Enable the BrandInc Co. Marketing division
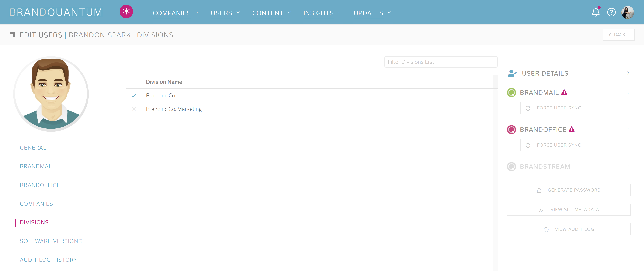The image size is (644, 271). click(134, 109)
